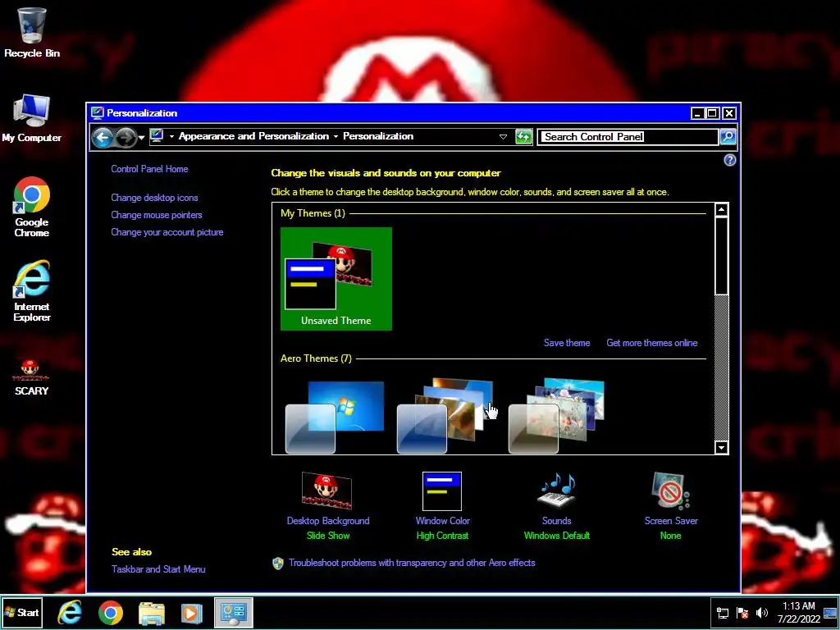This screenshot has width=840, height=630.
Task: Click the Action Center flag icon
Action: 742,613
